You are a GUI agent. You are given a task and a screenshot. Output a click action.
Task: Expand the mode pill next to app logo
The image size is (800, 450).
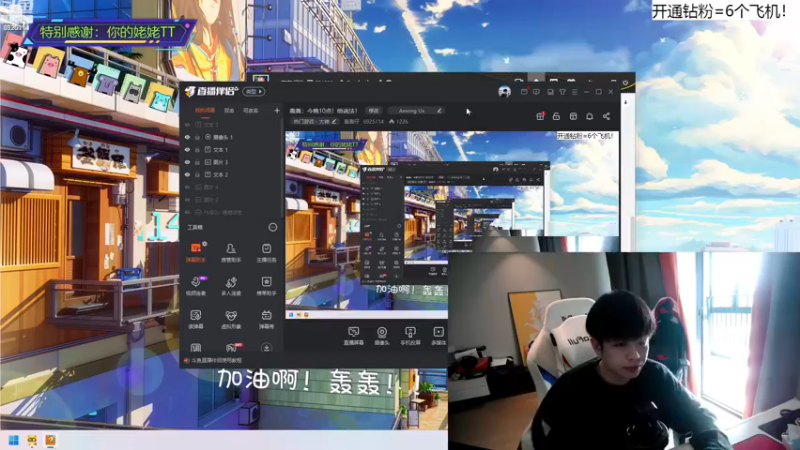tap(254, 92)
